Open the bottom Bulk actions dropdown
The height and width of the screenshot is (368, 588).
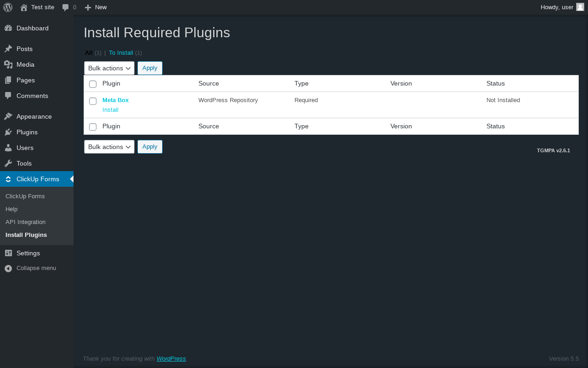tap(109, 147)
